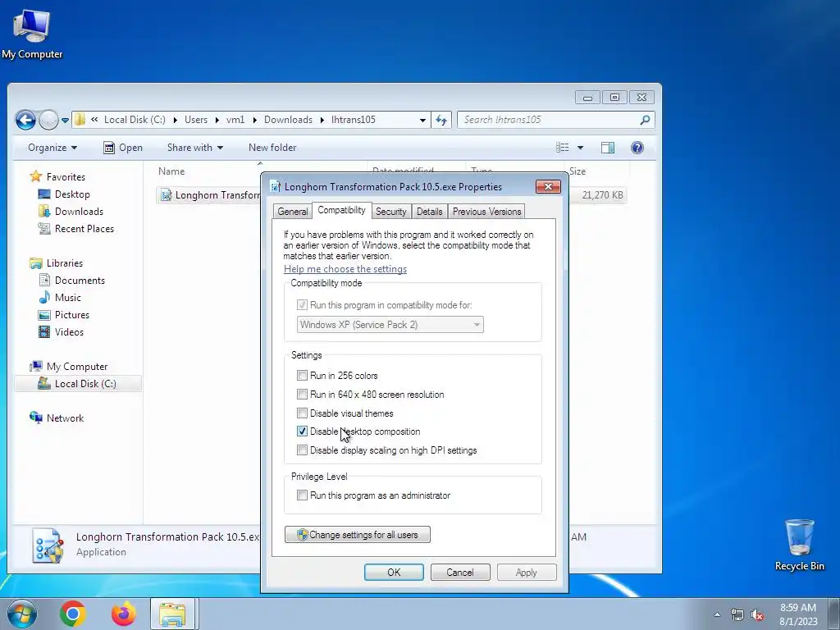Click the Longhorn Transformation Pack file icon
Screen dimensions: 840x630
pos(166,195)
